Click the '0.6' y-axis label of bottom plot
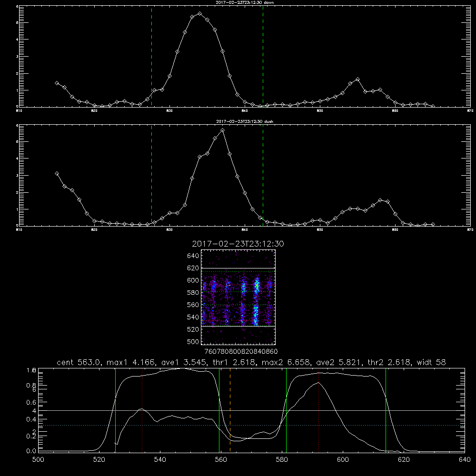 (31, 402)
